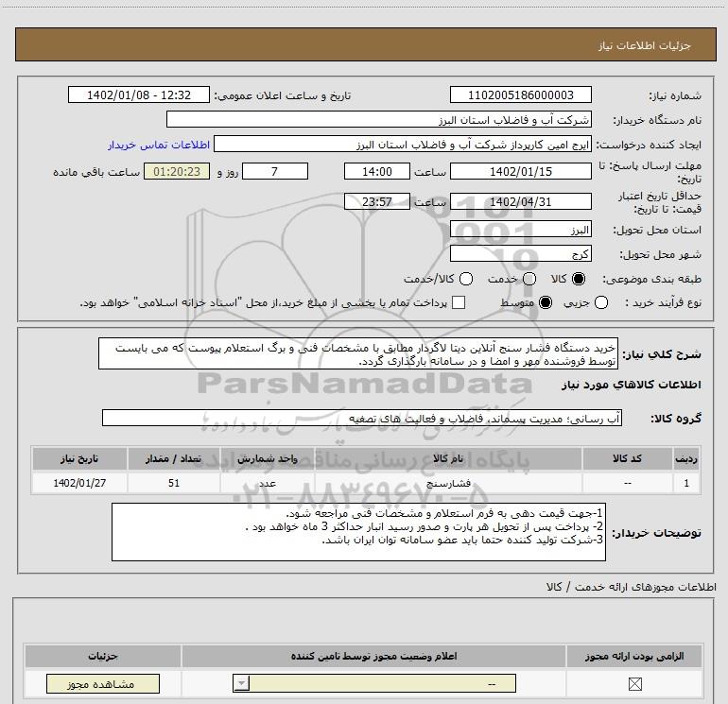The width and height of the screenshot is (728, 704).
Task: Click the need date cell 1402/01/27
Action: [79, 483]
